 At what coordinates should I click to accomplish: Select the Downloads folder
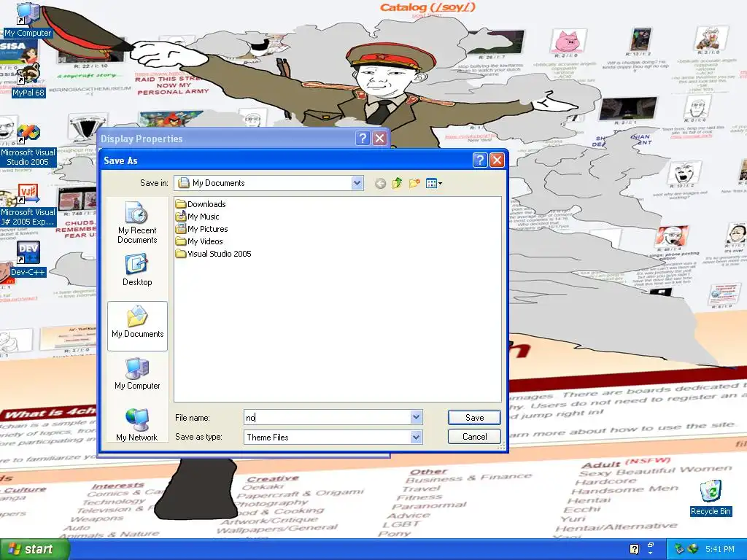click(201, 204)
